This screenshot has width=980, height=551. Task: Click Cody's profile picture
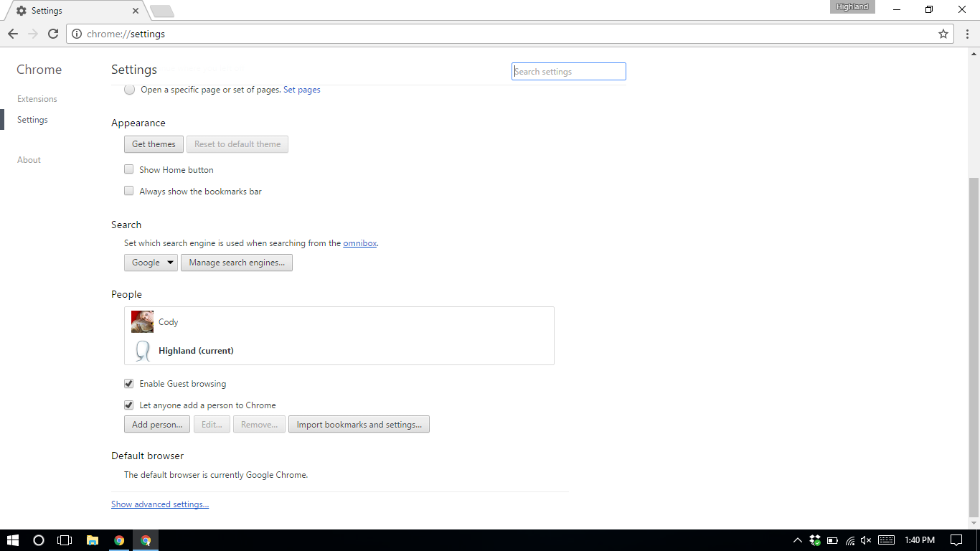coord(142,321)
